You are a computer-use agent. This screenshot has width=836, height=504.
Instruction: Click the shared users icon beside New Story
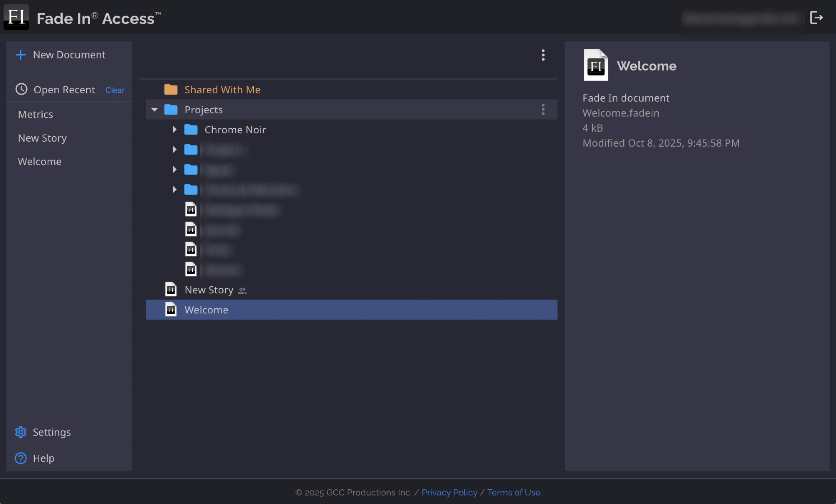coord(242,291)
